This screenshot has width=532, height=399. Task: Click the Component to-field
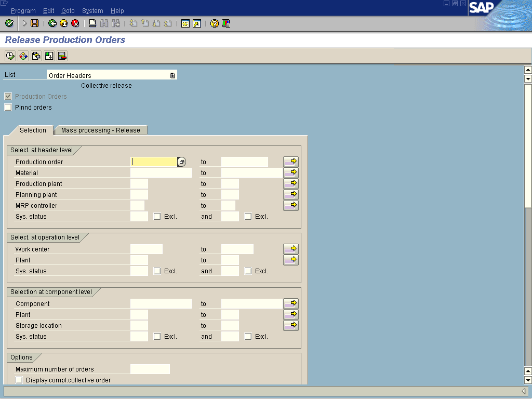[x=252, y=303]
